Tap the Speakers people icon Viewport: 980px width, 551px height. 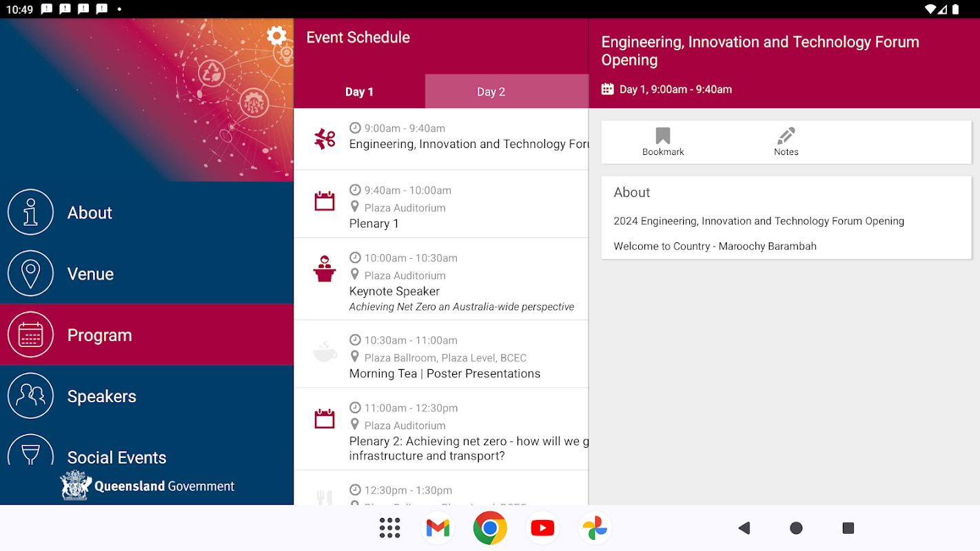(30, 396)
